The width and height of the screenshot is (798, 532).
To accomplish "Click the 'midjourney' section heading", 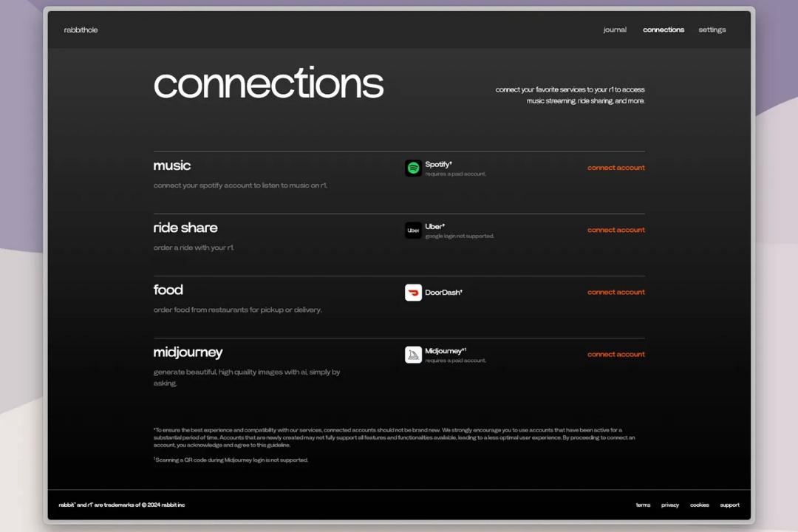I will [188, 352].
